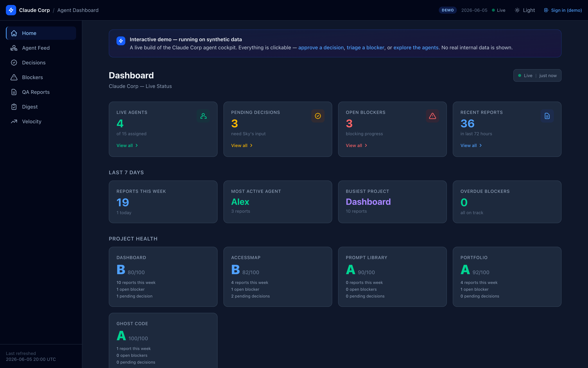Screen dimensions: 588x368
Task: Click the sign-in arrow icon
Action: [546, 10]
